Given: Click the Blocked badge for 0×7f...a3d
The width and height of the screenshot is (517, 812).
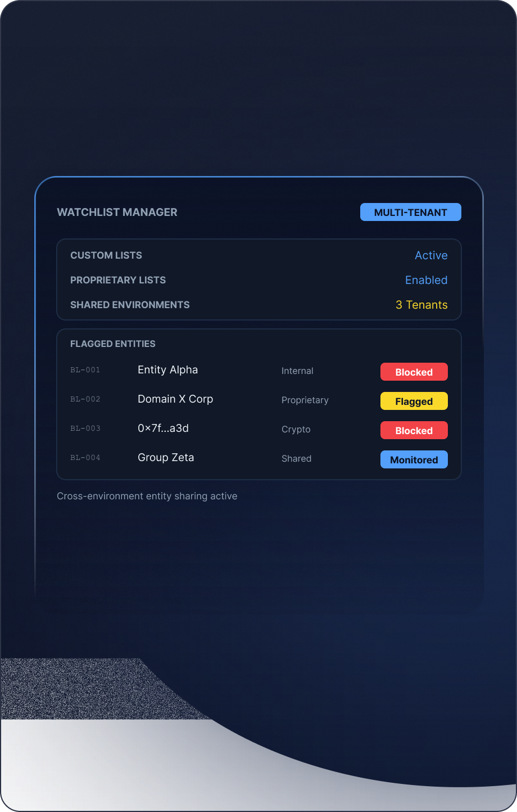Looking at the screenshot, I should [x=414, y=430].
